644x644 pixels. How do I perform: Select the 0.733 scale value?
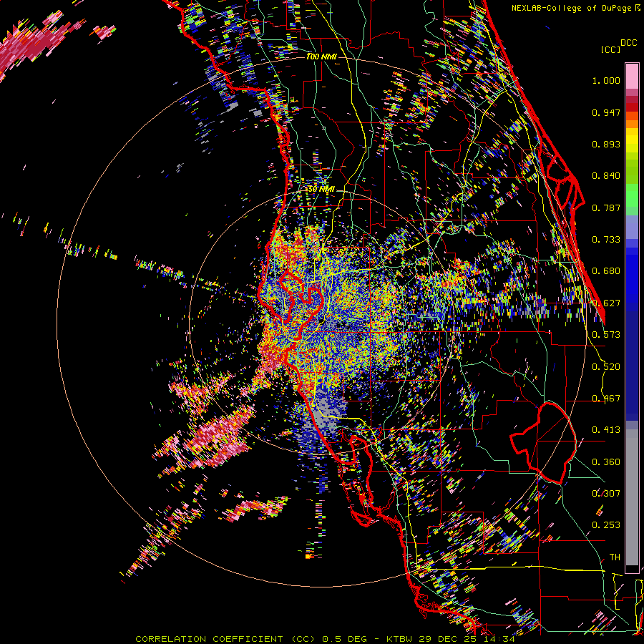pyautogui.click(x=606, y=240)
